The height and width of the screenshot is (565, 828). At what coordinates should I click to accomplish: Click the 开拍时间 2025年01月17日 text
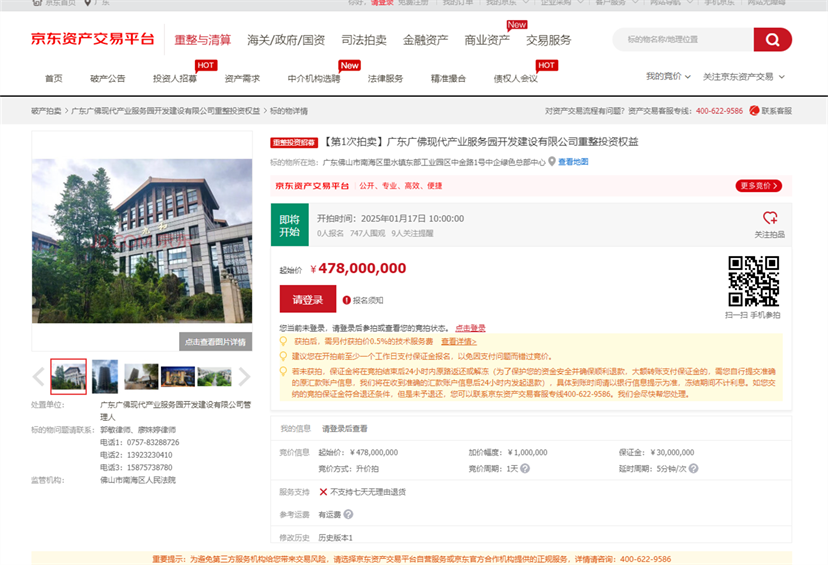click(x=390, y=219)
